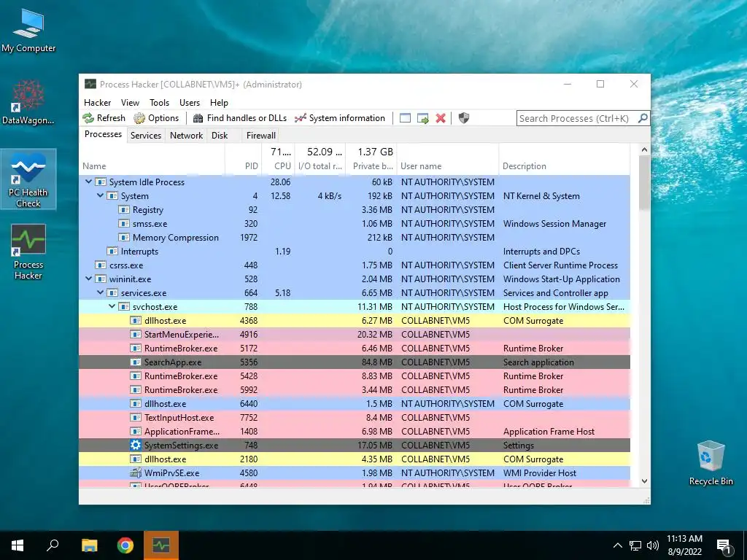Screen dimensions: 747x560
Task: Open the Recycle Bin icon
Action: click(x=711, y=463)
